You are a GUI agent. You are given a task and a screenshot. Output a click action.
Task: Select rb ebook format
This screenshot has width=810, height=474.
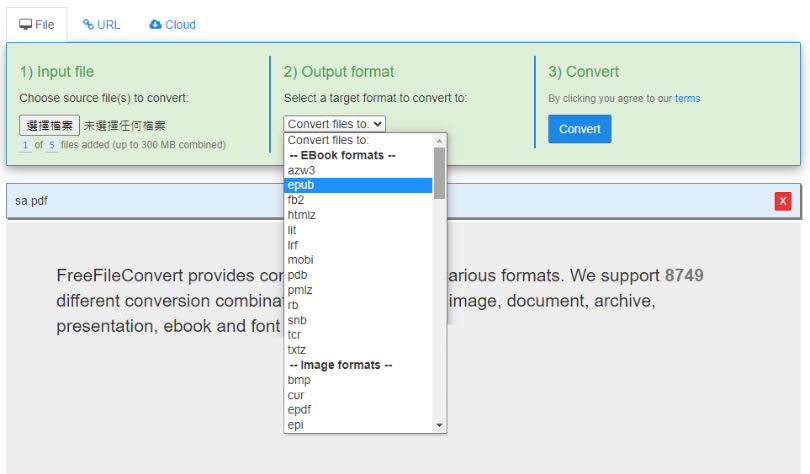358,305
